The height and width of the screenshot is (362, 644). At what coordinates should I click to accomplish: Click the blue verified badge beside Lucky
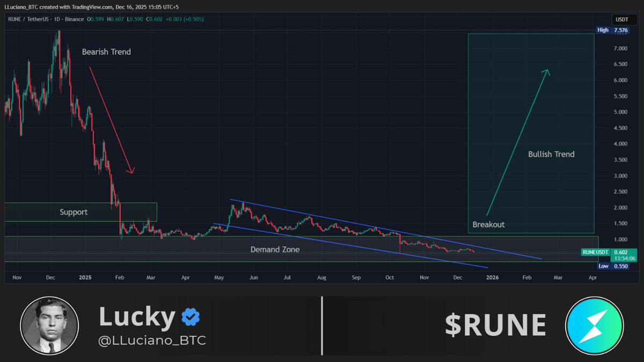190,317
